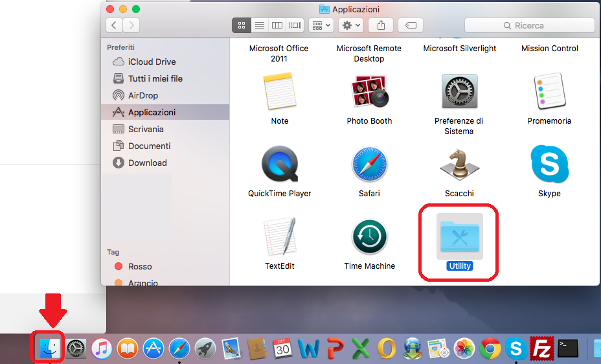Open Scrivania in sidebar

[165, 129]
